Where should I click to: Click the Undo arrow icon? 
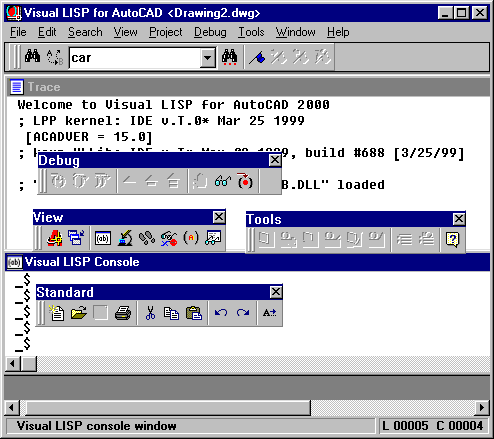click(221, 313)
